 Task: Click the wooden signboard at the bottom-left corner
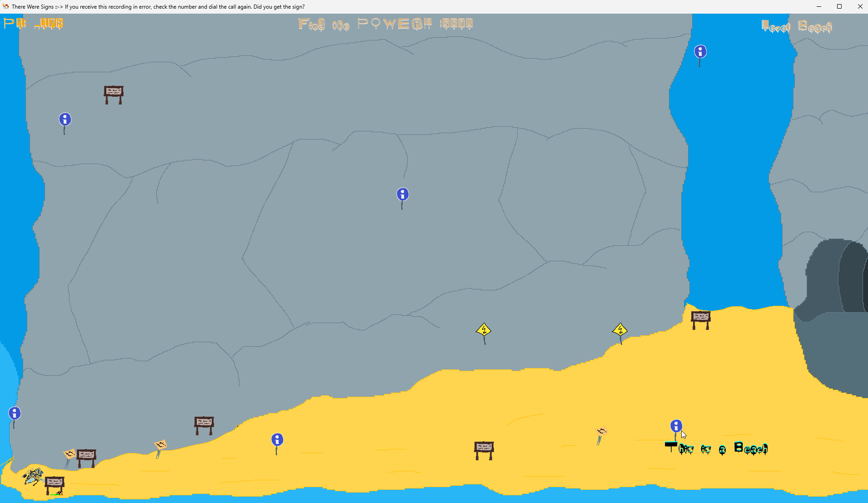55,485
